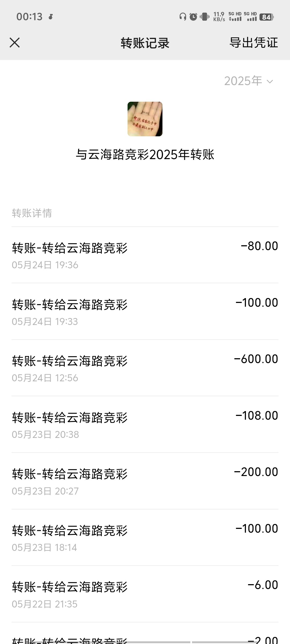290x644 pixels.
Task: Open the 2025年 year dropdown
Action: coord(248,81)
